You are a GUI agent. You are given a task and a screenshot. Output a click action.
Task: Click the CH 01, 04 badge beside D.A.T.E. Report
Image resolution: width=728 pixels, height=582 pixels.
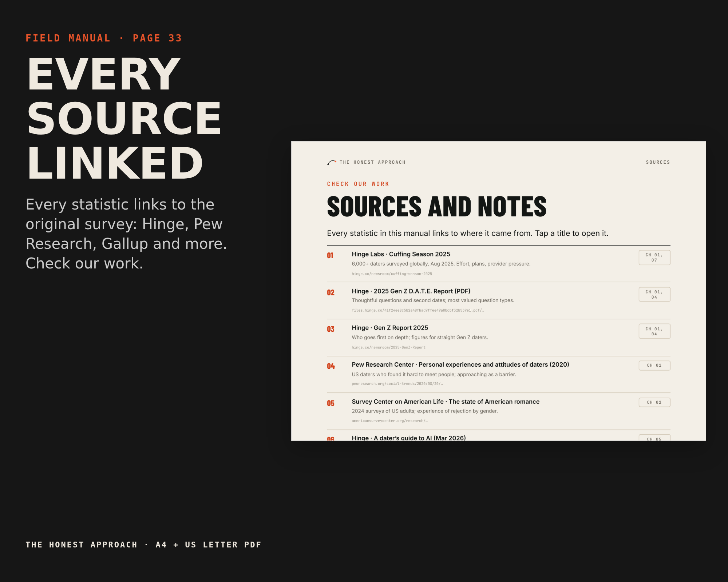click(x=654, y=295)
